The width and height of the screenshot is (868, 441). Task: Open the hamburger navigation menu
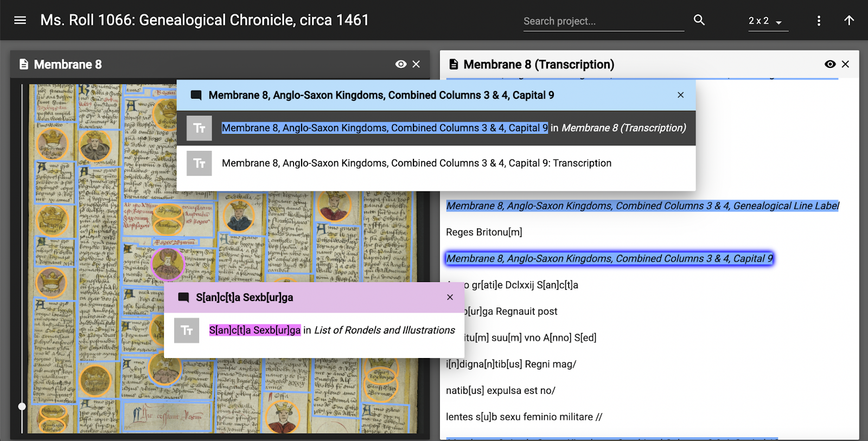pos(20,21)
